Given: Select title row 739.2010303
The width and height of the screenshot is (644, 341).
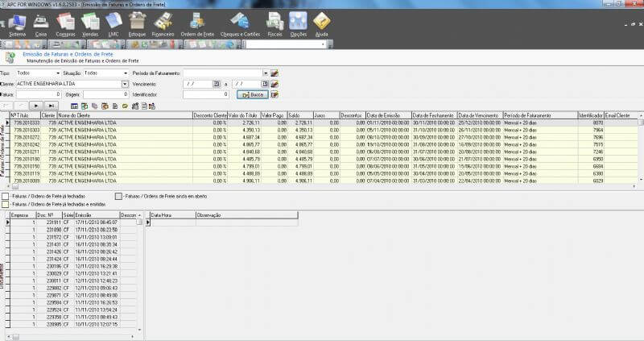Looking at the screenshot, I should coord(324,130).
